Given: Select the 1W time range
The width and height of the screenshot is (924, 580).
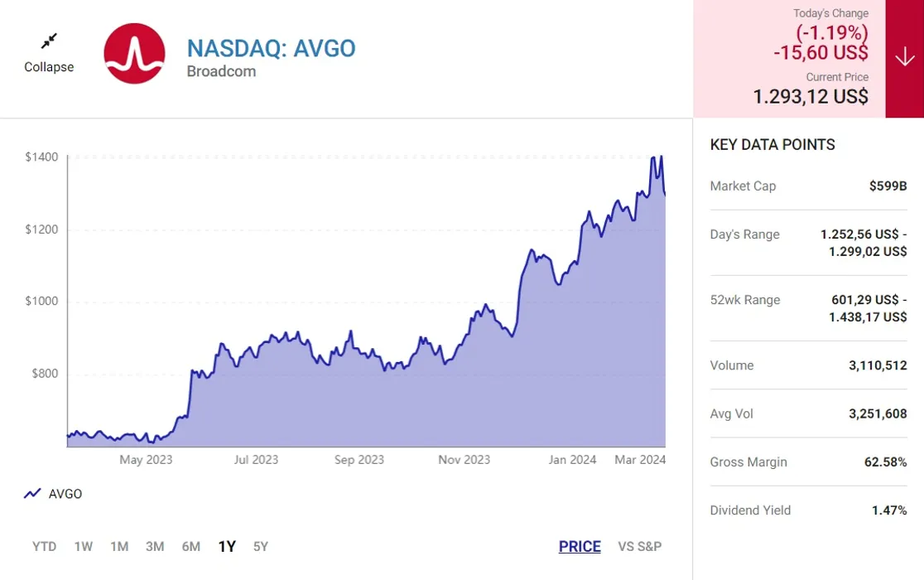Looking at the screenshot, I should (x=84, y=547).
